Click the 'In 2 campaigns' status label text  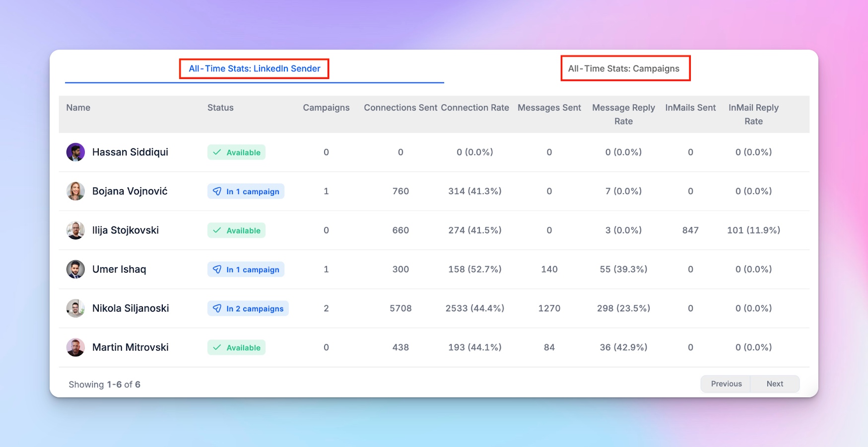(255, 309)
